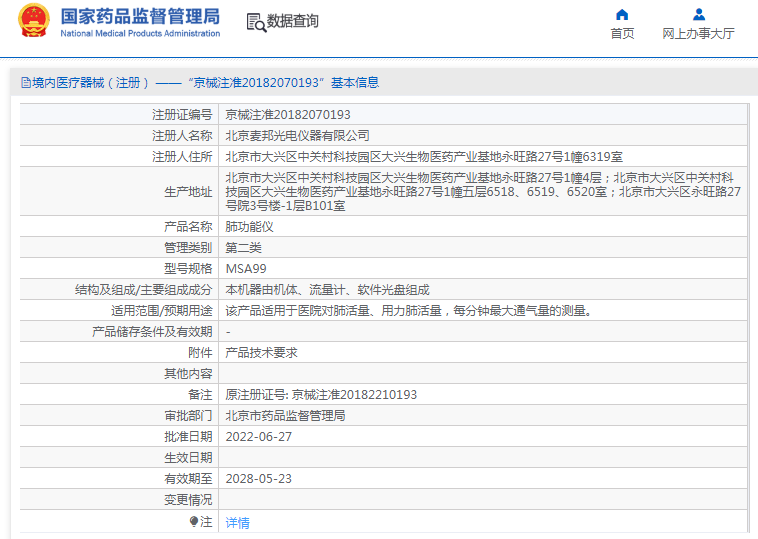Screen dimensions: 758x539
Task: Click expiry date 2028-05-23
Action: point(258,478)
